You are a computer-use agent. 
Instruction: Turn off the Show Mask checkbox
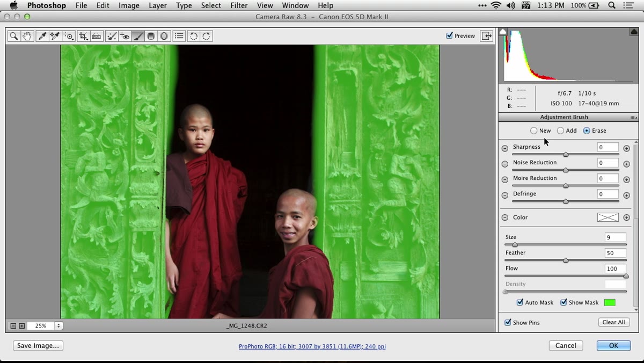coord(563,302)
